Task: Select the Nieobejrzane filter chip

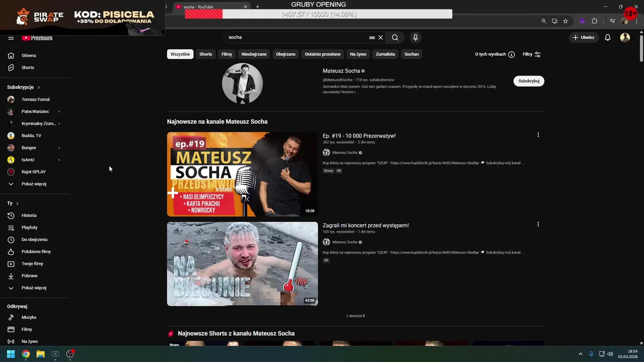Action: pyautogui.click(x=254, y=54)
